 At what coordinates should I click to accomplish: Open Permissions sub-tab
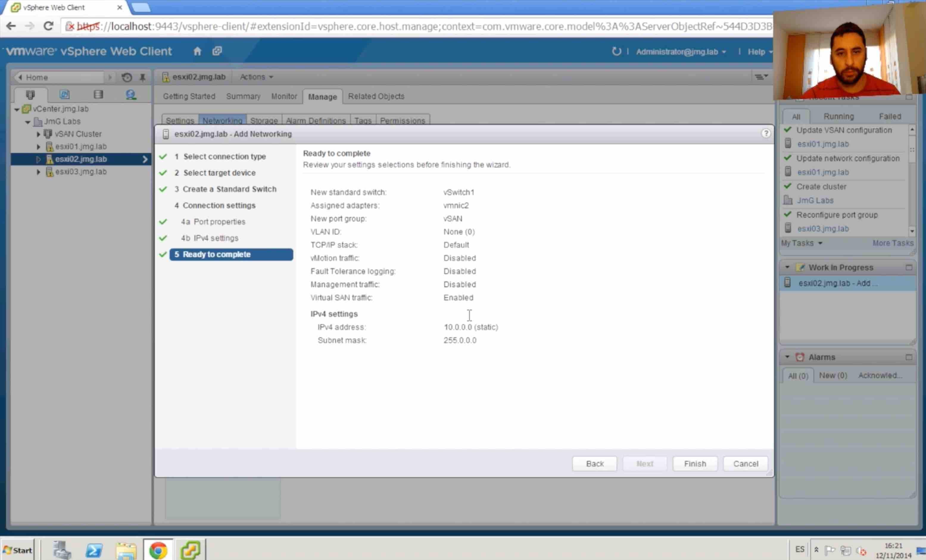[x=403, y=121]
